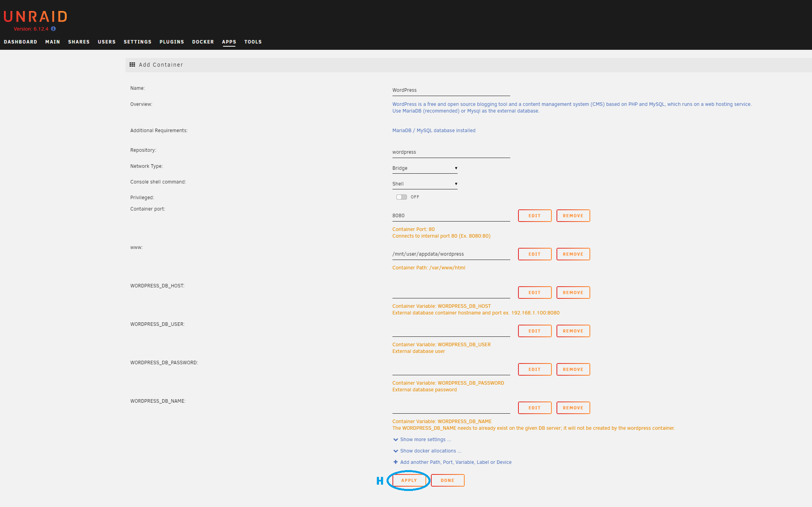Open the Console shell command dropdown
Screen dimensions: 812x507
tap(425, 184)
